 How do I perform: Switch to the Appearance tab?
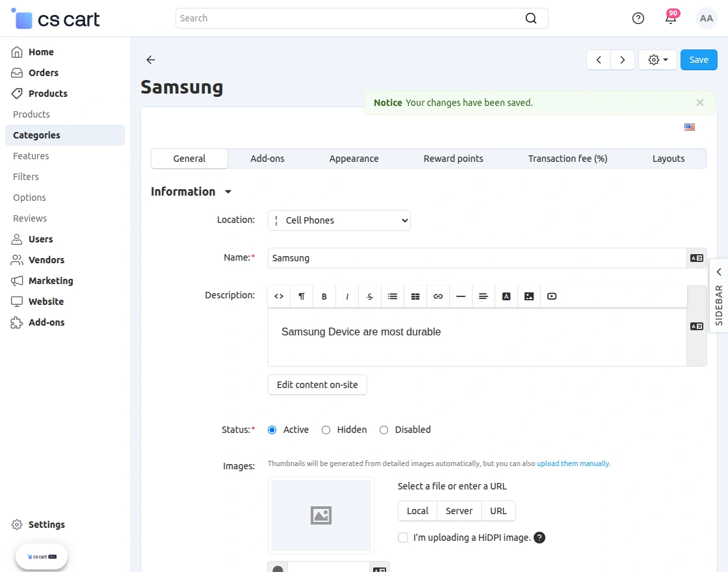[354, 159]
